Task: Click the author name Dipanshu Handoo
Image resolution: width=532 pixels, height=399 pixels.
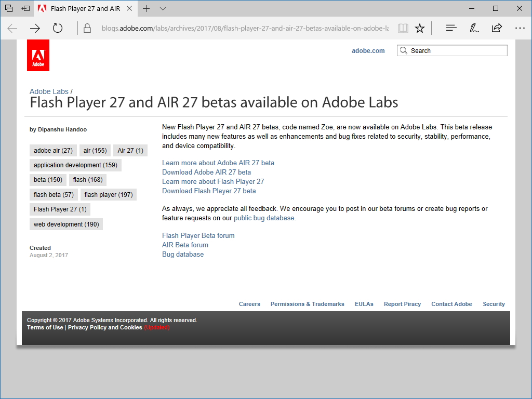Action: [x=62, y=129]
